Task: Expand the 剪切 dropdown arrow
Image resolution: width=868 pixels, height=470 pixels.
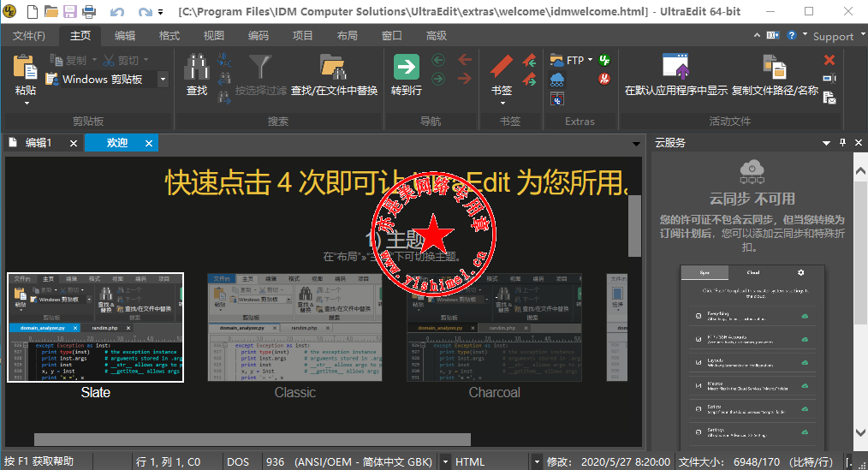Action: tap(146, 60)
